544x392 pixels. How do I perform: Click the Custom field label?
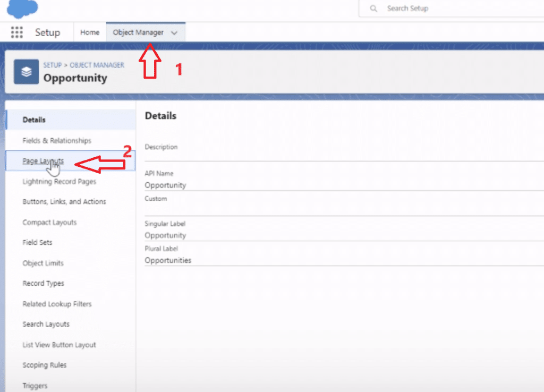[156, 199]
